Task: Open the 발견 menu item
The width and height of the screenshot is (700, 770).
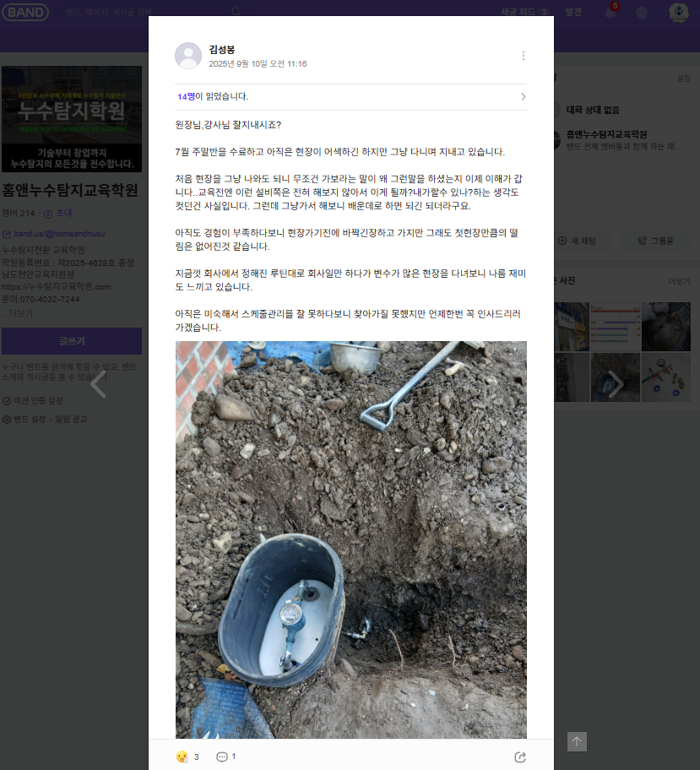Action: [x=573, y=12]
